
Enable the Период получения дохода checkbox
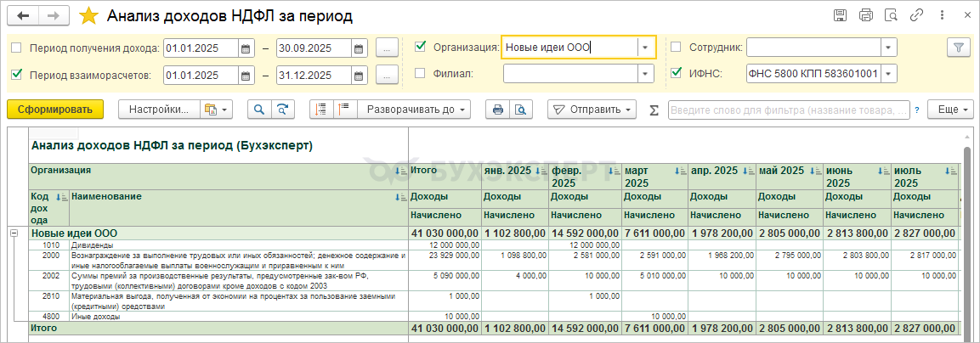pos(16,48)
